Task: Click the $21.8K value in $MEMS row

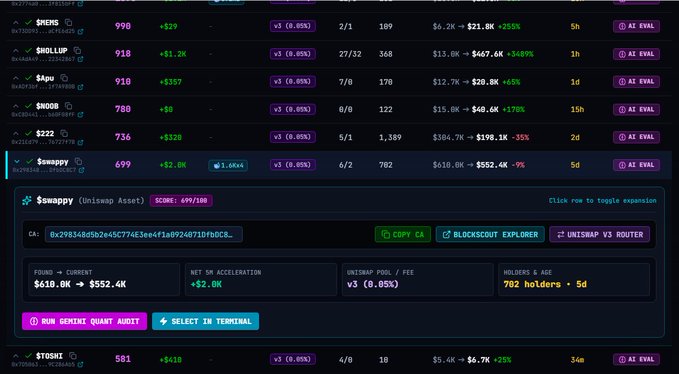Action: [x=481, y=26]
